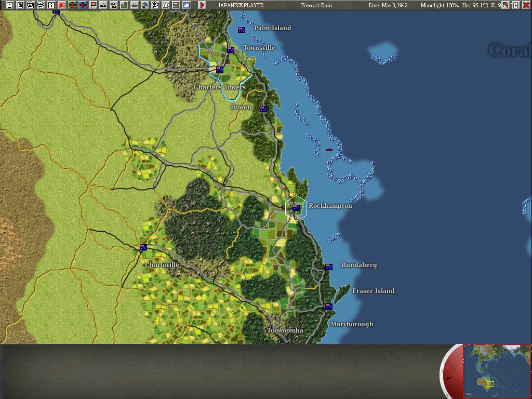
Task: Click the Date: Mar 3, 1942 text
Action: point(388,5)
